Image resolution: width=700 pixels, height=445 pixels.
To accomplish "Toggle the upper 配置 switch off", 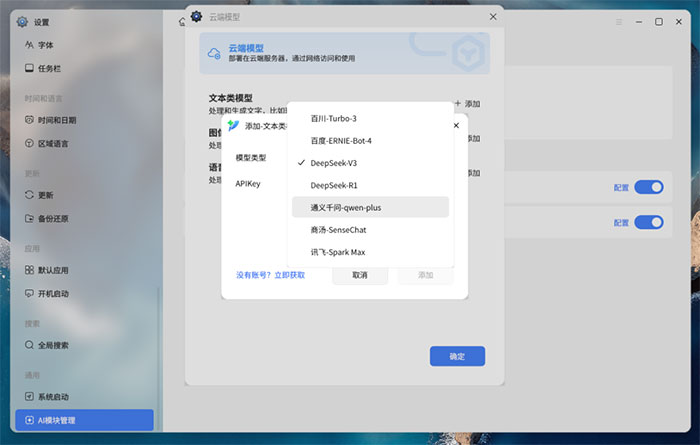I will 649,187.
